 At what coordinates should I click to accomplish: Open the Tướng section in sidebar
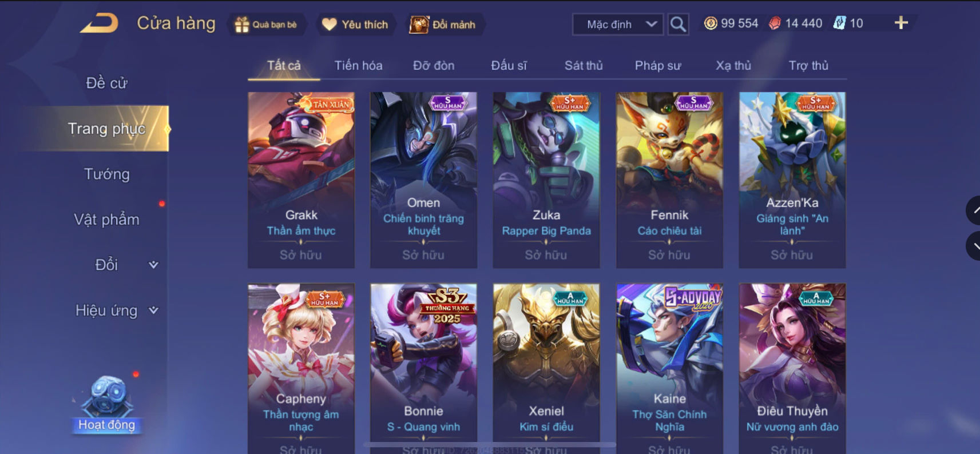[x=107, y=174]
